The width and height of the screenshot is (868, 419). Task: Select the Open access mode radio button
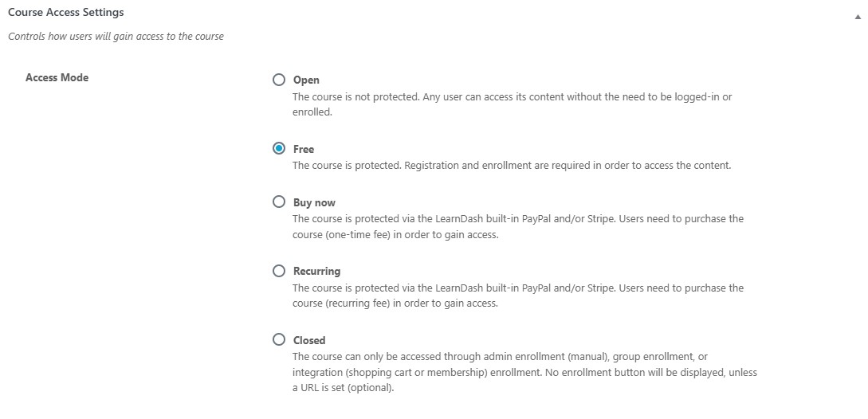coord(279,80)
